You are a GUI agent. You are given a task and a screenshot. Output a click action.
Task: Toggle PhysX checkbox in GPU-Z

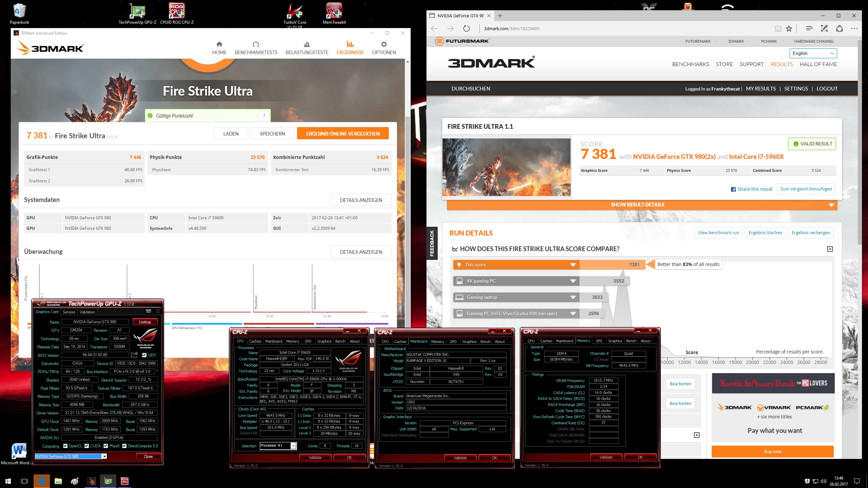pos(106,446)
